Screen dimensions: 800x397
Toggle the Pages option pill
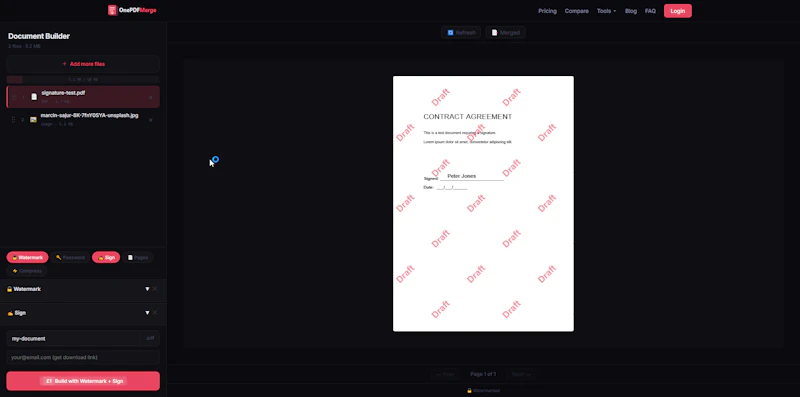pyautogui.click(x=138, y=257)
